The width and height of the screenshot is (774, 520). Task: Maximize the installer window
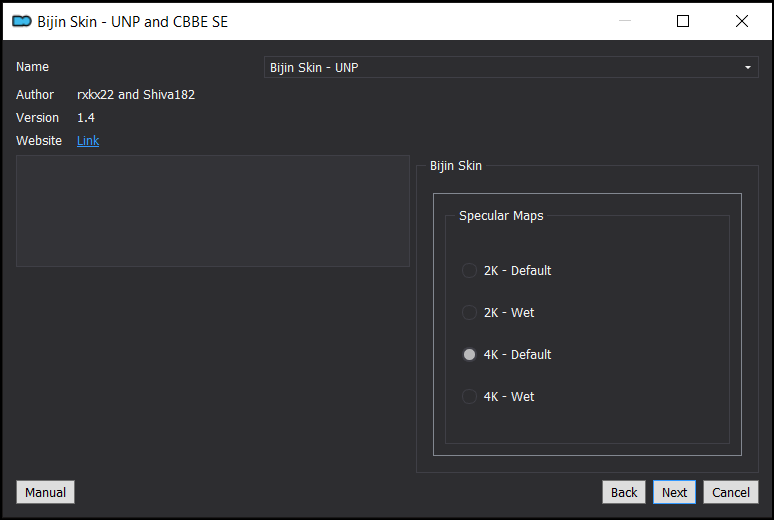(x=683, y=21)
